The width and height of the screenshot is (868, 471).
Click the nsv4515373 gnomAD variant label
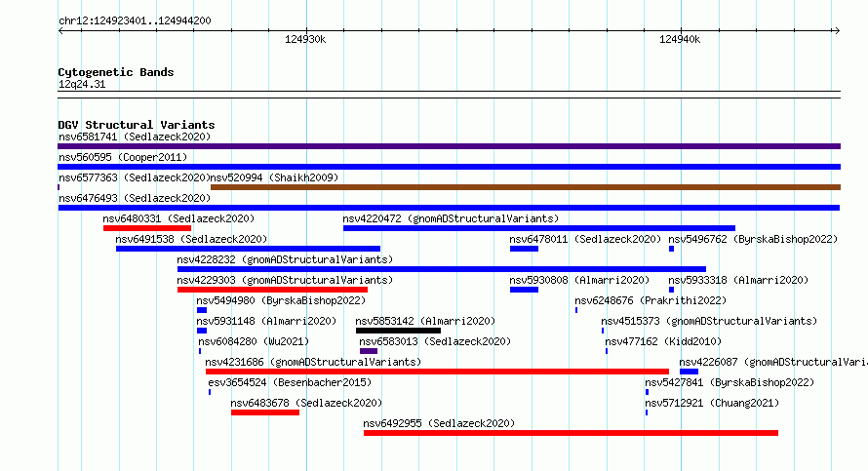709,321
